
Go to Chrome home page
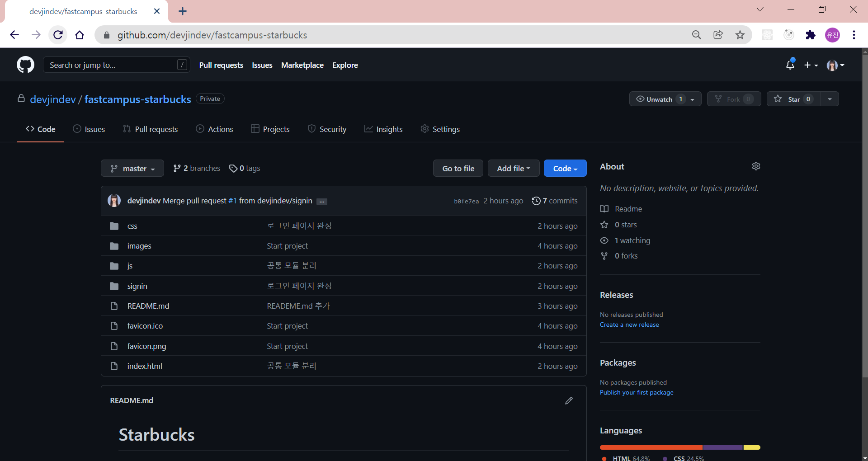tap(80, 35)
